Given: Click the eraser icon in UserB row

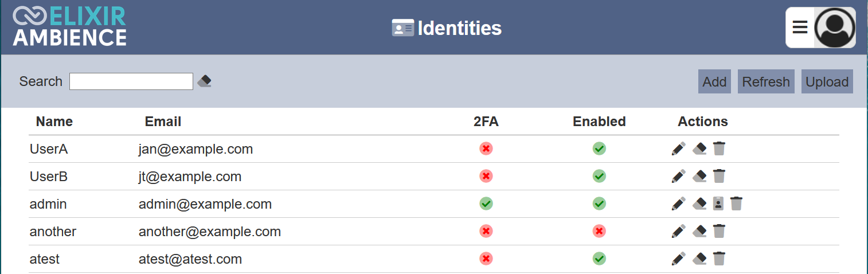Looking at the screenshot, I should (x=699, y=176).
